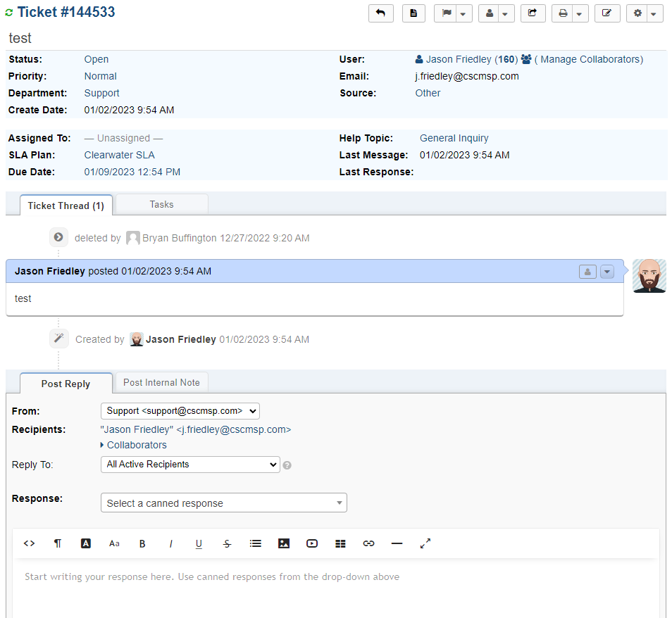
Task: Click the edit ticket pencil icon
Action: point(606,13)
